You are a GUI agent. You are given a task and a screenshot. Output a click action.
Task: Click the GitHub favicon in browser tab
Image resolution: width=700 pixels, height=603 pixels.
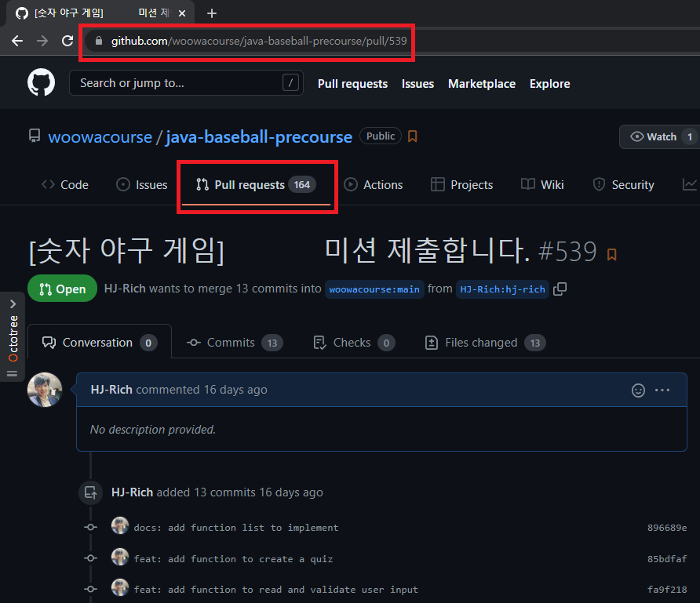(x=21, y=13)
